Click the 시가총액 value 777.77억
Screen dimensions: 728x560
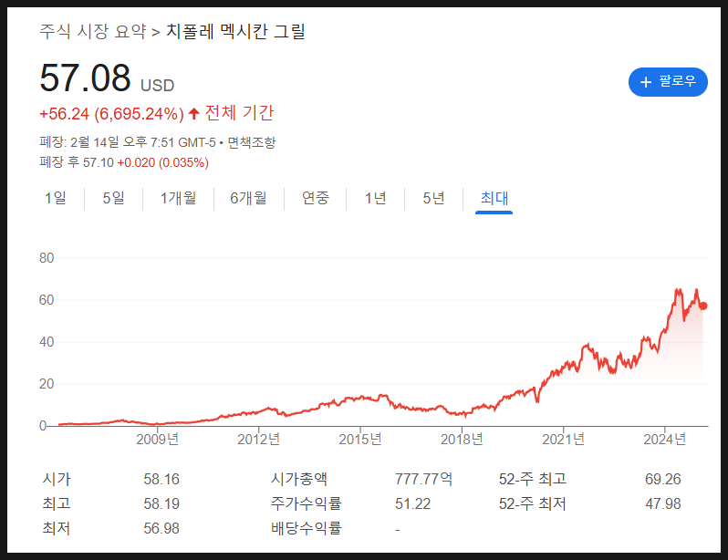(x=423, y=479)
